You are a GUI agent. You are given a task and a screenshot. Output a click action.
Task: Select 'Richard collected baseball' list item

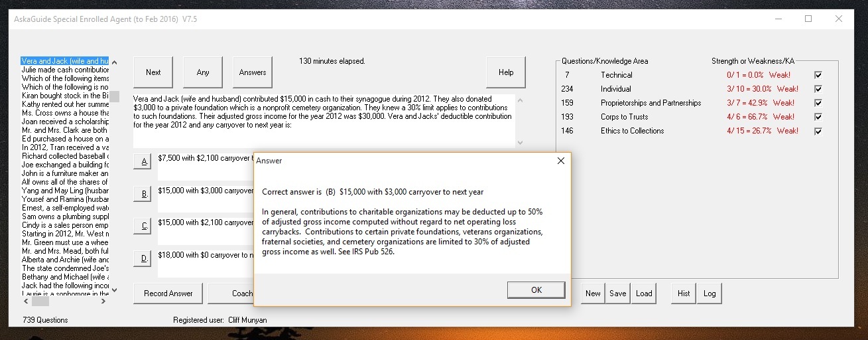[x=65, y=156]
